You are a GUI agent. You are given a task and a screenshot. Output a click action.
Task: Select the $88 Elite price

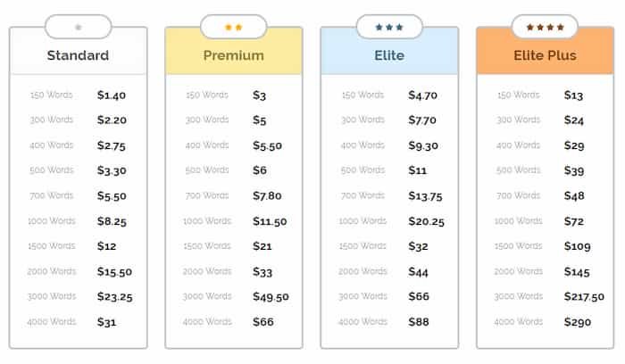pyautogui.click(x=419, y=322)
